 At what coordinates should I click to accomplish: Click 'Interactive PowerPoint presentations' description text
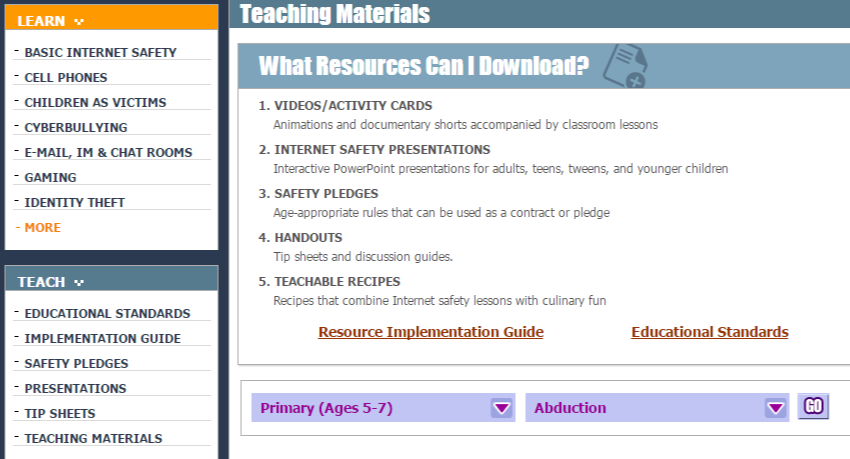pyautogui.click(x=500, y=169)
